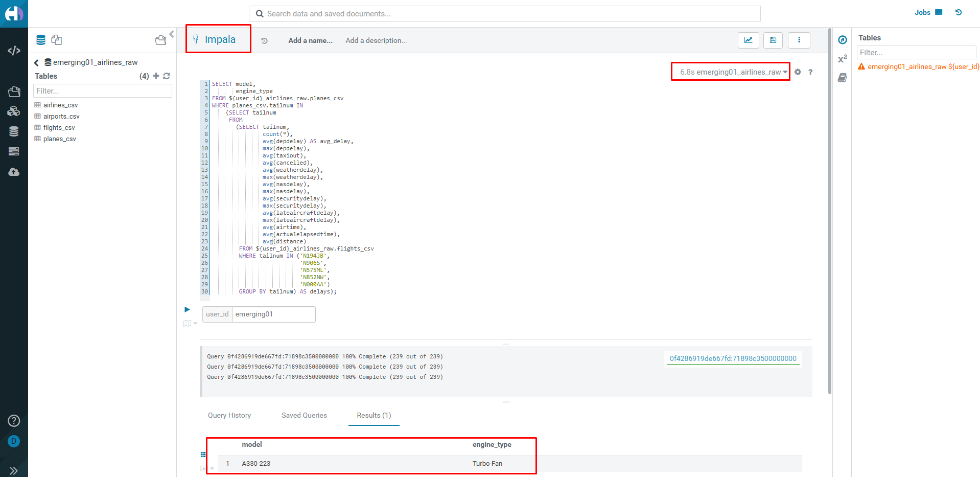
Task: Sort by the engine_type column header
Action: 492,445
